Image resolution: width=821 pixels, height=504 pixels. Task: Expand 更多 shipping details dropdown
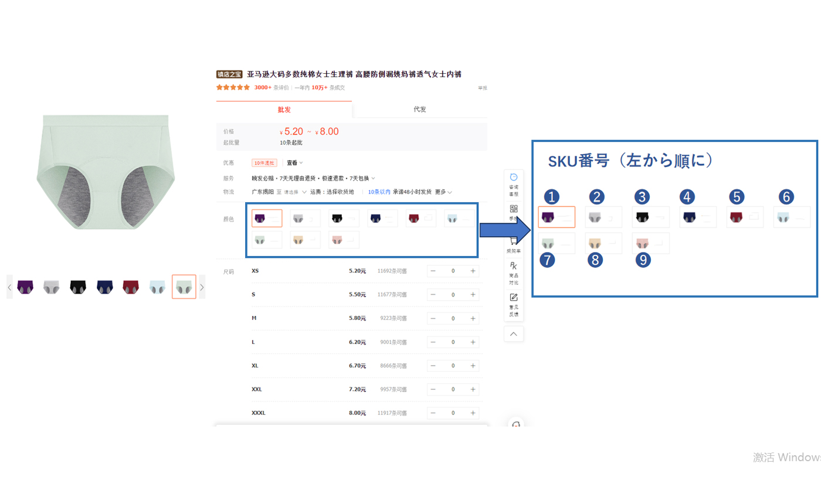coord(443,192)
